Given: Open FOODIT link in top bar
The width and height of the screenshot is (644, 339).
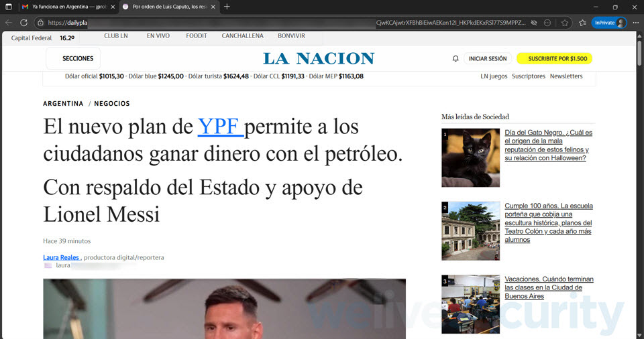Looking at the screenshot, I should click(x=197, y=36).
